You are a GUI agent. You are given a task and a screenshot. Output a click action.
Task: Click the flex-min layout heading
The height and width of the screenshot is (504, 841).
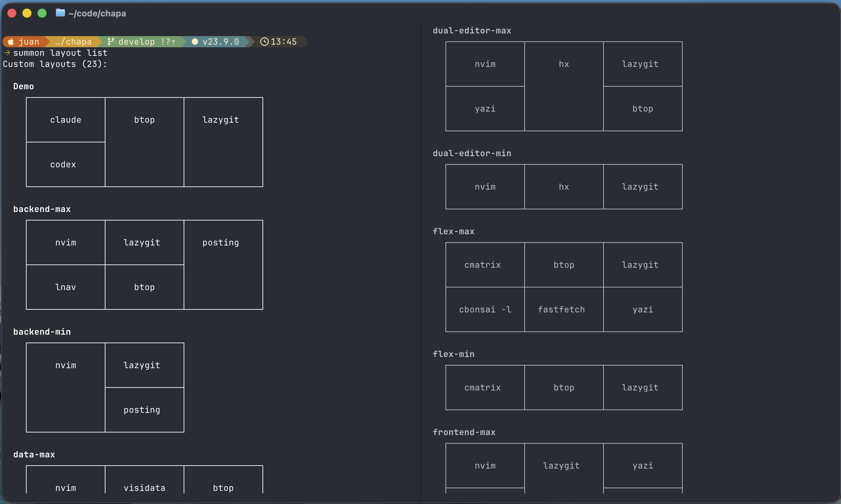pyautogui.click(x=453, y=354)
